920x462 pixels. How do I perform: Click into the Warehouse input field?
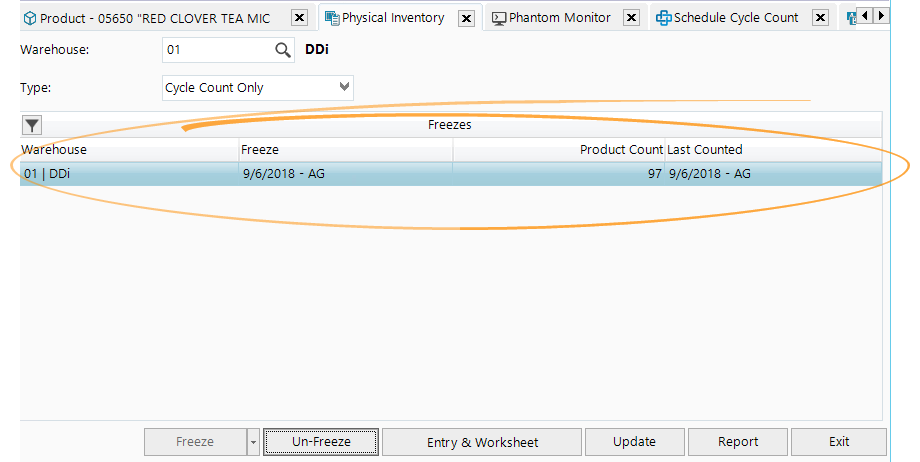215,50
